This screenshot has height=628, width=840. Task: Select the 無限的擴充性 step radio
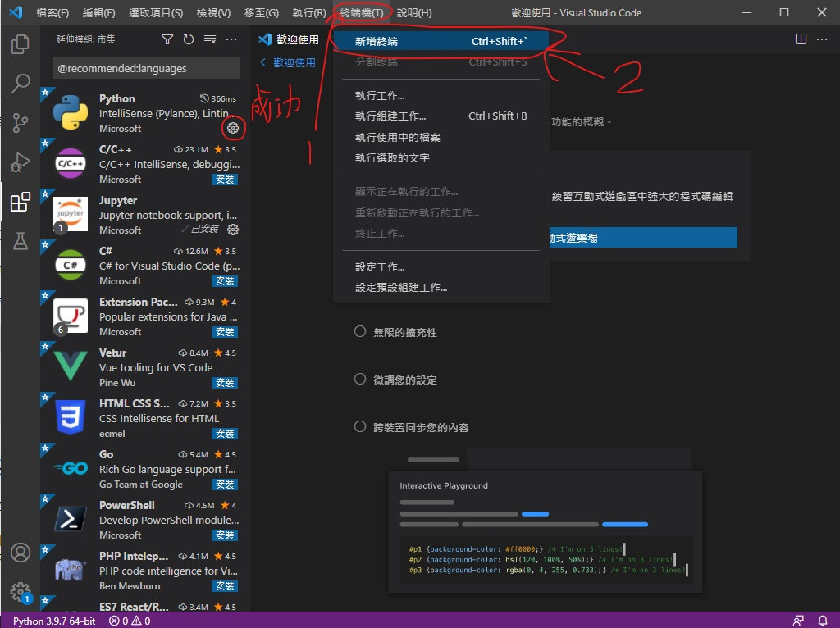(360, 332)
